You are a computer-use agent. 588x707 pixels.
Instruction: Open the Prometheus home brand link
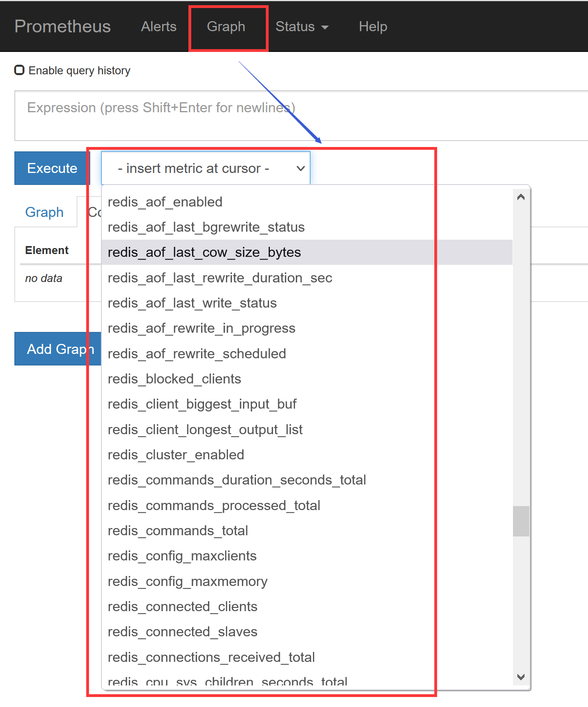(x=63, y=26)
